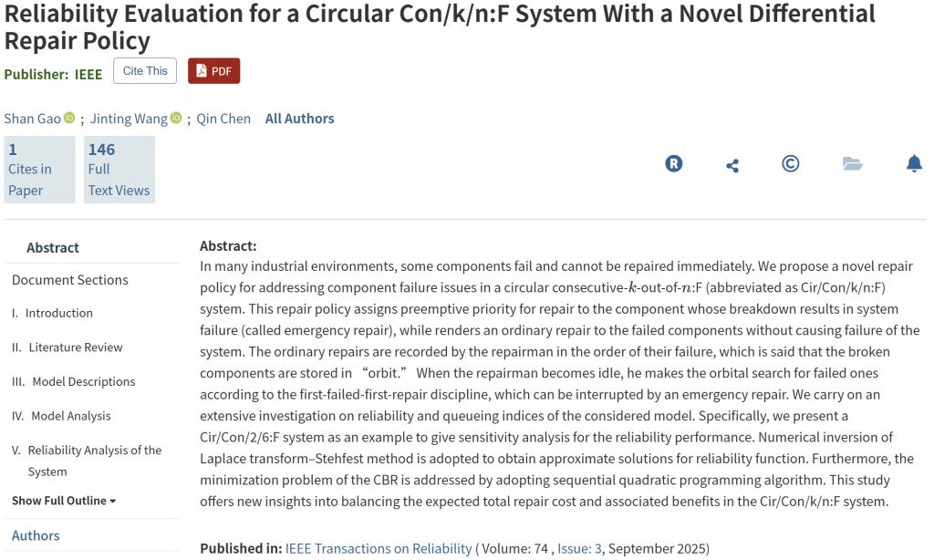Go to the Authors section
The image size is (934, 560).
point(36,535)
